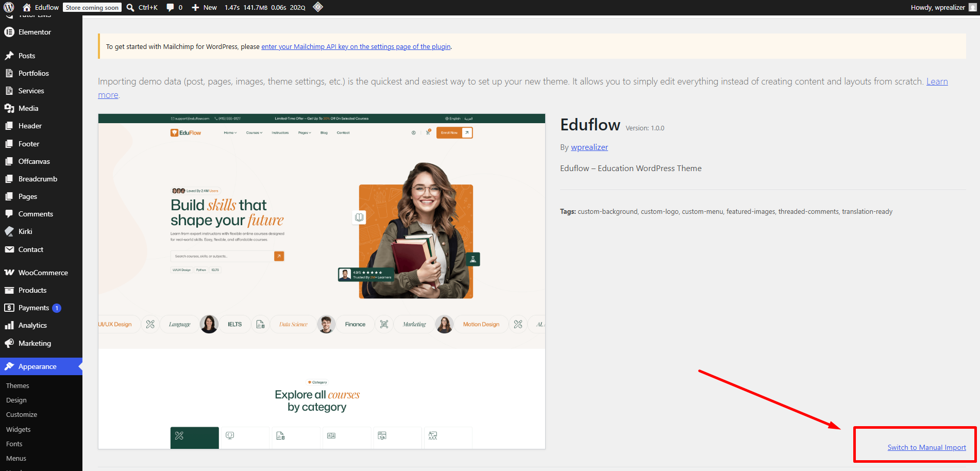Open Themes under Appearance

[x=18, y=385]
